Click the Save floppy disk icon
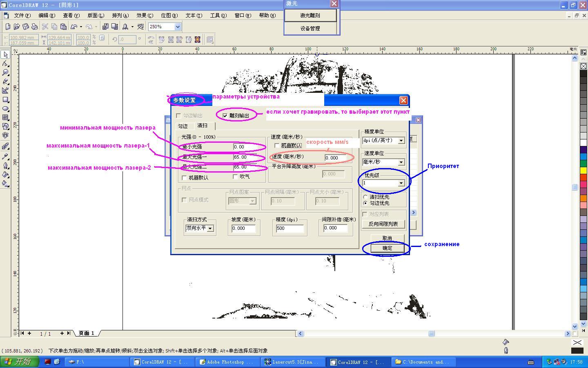This screenshot has width=588, height=368. coord(26,27)
